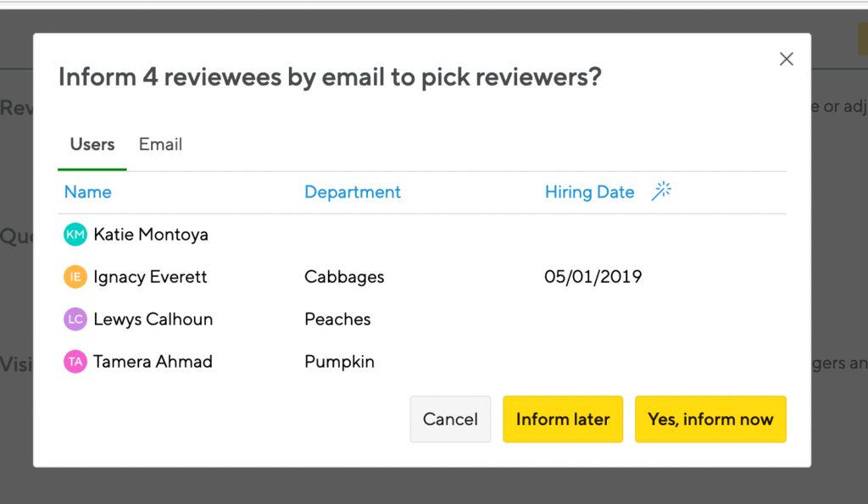
Task: Select the name Ignacy Everett
Action: point(150,277)
